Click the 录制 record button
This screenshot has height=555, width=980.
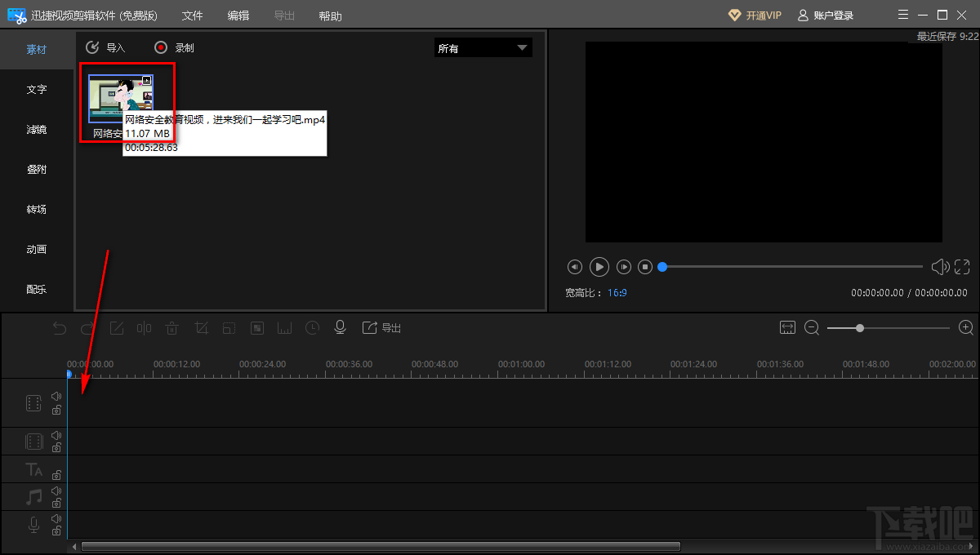tap(174, 47)
